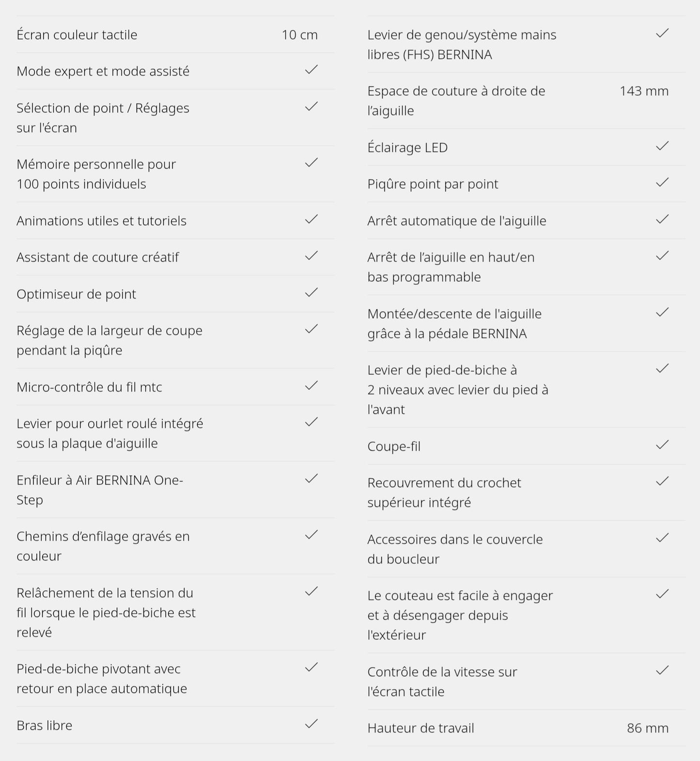Click the Enfileur à Air One-Step checkmark

(x=311, y=478)
